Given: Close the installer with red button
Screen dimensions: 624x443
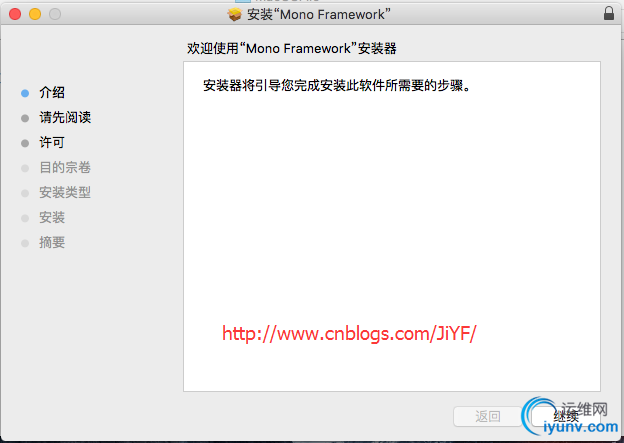Looking at the screenshot, I should [15, 14].
